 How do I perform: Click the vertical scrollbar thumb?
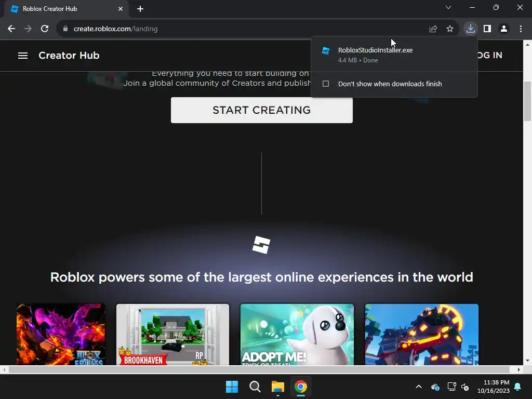(527, 101)
